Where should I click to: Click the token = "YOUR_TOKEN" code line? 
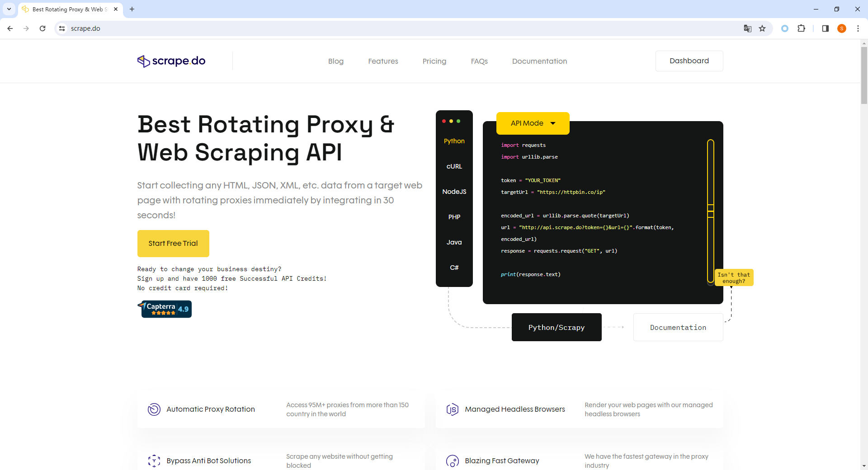[531, 180]
